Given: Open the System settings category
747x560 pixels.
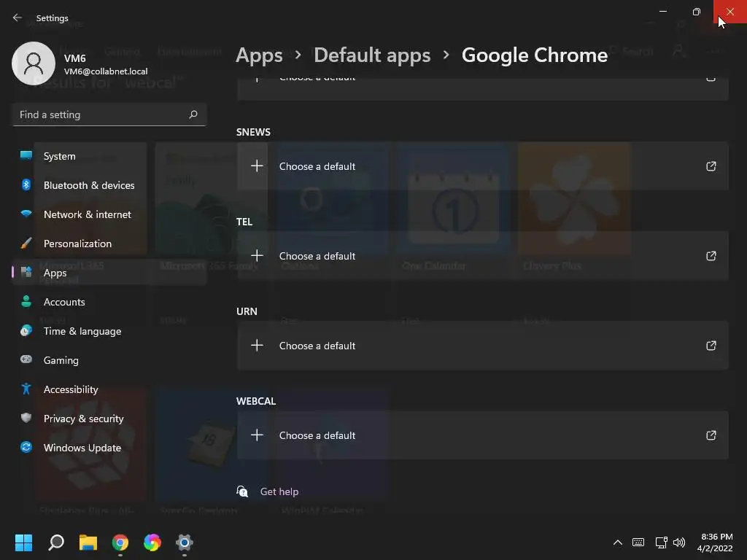Looking at the screenshot, I should (109, 156).
